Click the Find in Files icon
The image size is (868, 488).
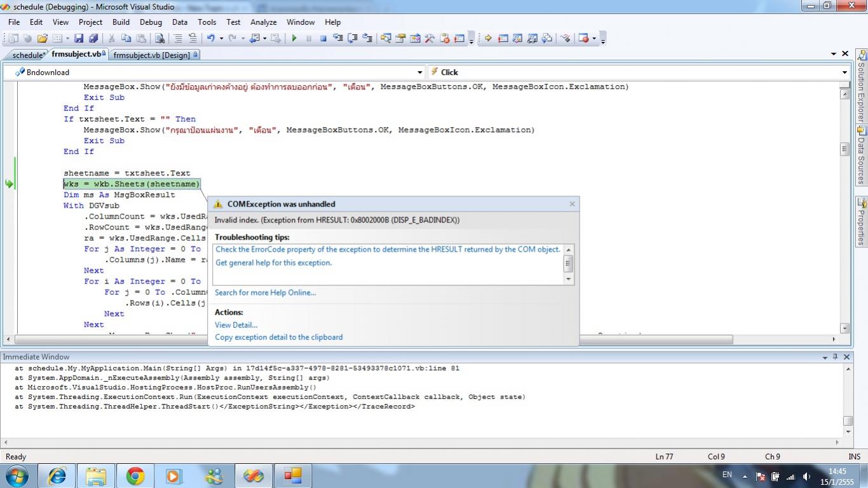(x=159, y=38)
